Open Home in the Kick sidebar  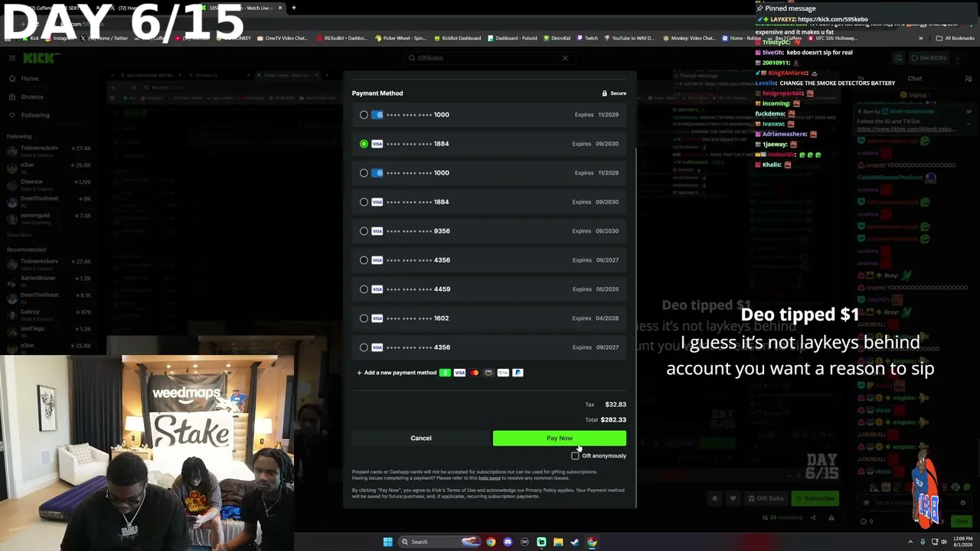click(30, 78)
